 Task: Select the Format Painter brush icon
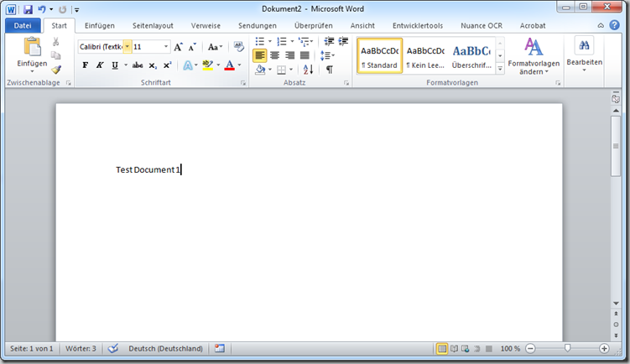pyautogui.click(x=56, y=70)
